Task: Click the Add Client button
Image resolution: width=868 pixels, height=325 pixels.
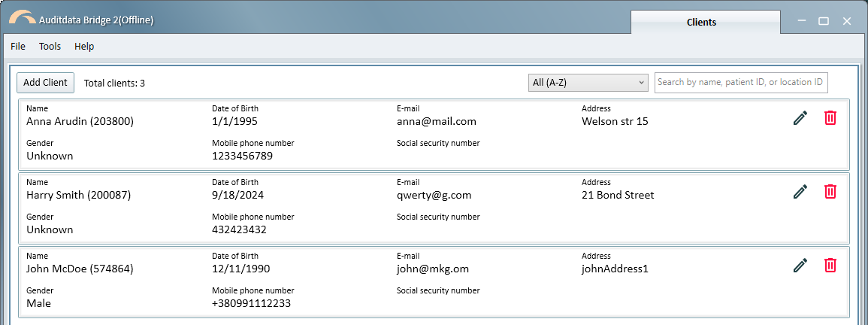Action: click(x=45, y=83)
